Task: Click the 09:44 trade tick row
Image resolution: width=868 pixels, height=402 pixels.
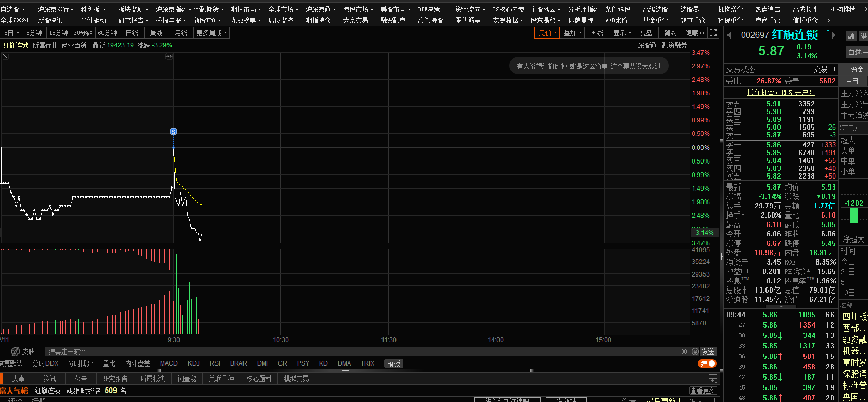Action: (780, 315)
